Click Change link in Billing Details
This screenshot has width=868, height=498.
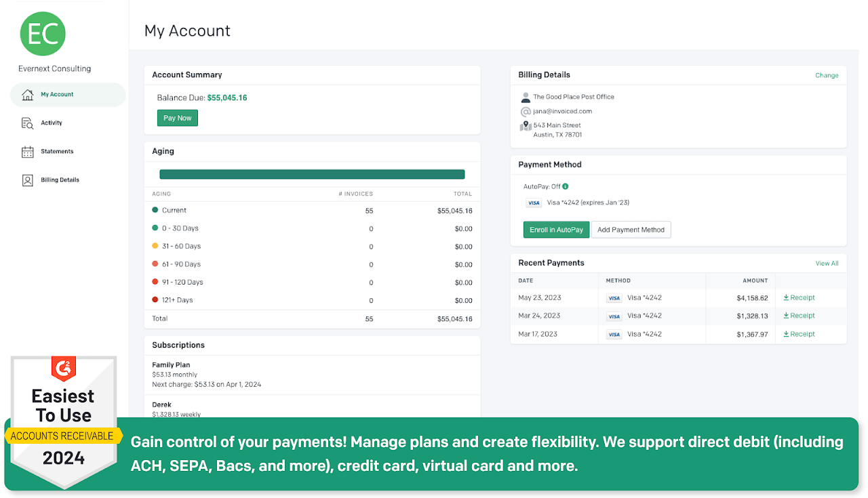(x=827, y=76)
